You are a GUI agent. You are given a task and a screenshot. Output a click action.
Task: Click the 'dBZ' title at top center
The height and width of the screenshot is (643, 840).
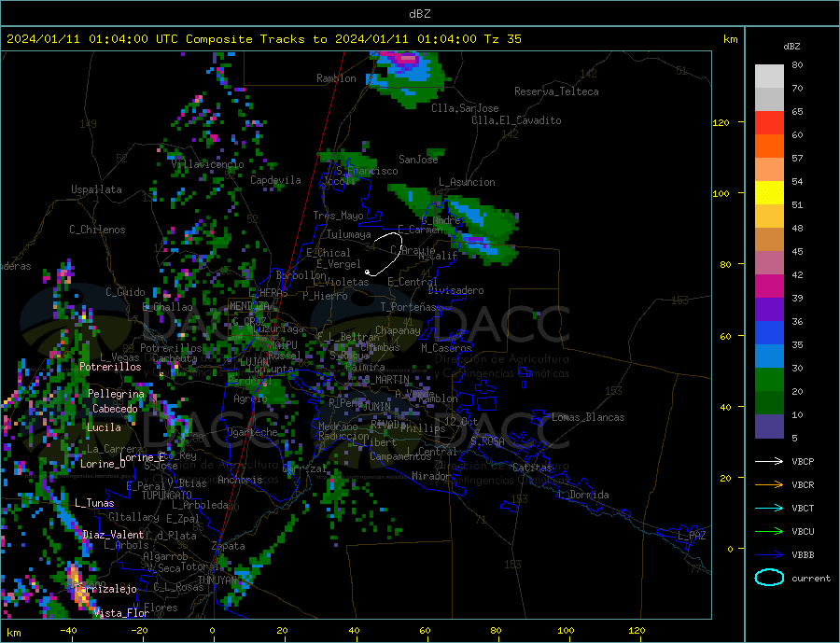(x=419, y=14)
